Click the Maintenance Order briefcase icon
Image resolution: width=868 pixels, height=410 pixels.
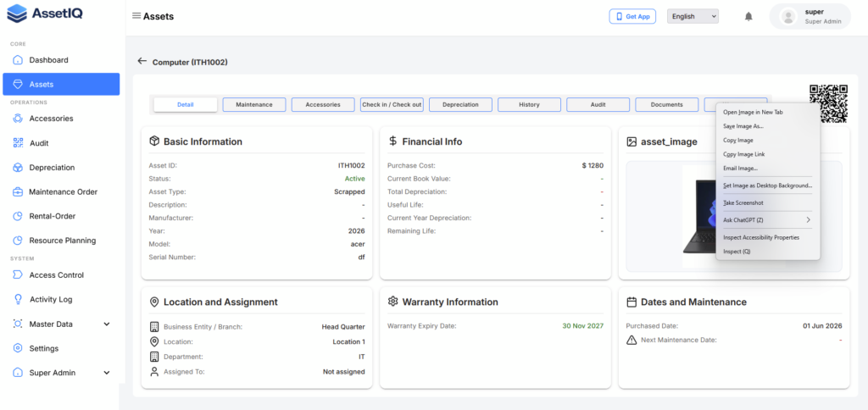point(18,191)
